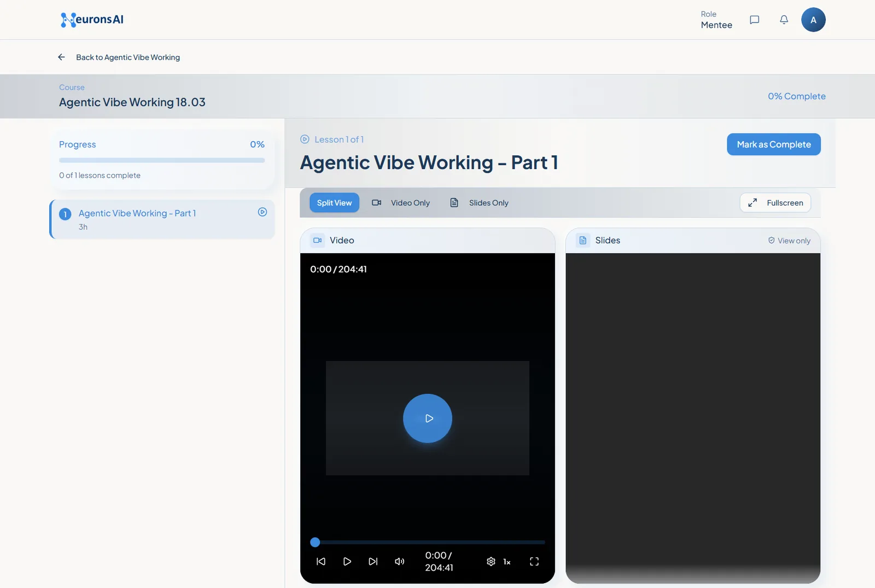Click the Mark as Complete button
Image resolution: width=875 pixels, height=588 pixels.
(774, 144)
